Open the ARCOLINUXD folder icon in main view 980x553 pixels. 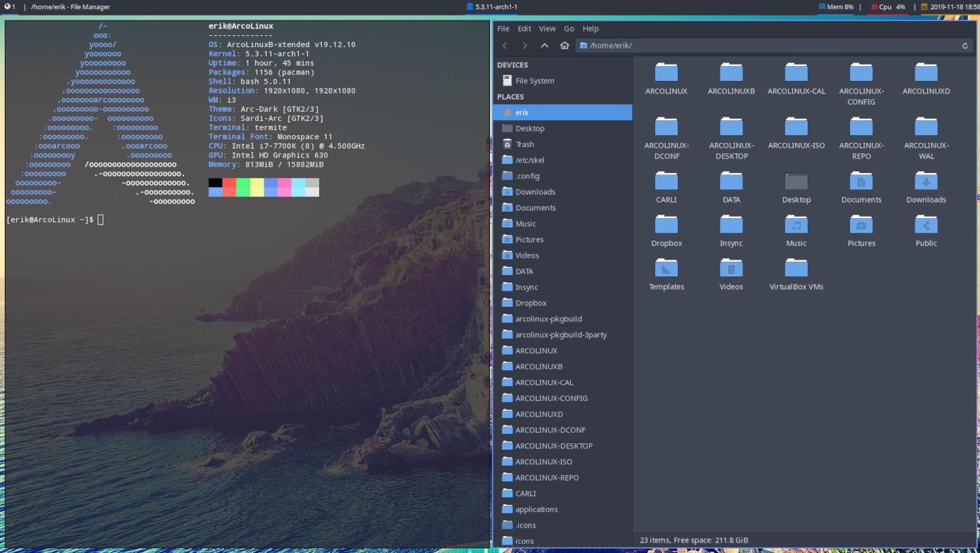tap(926, 72)
